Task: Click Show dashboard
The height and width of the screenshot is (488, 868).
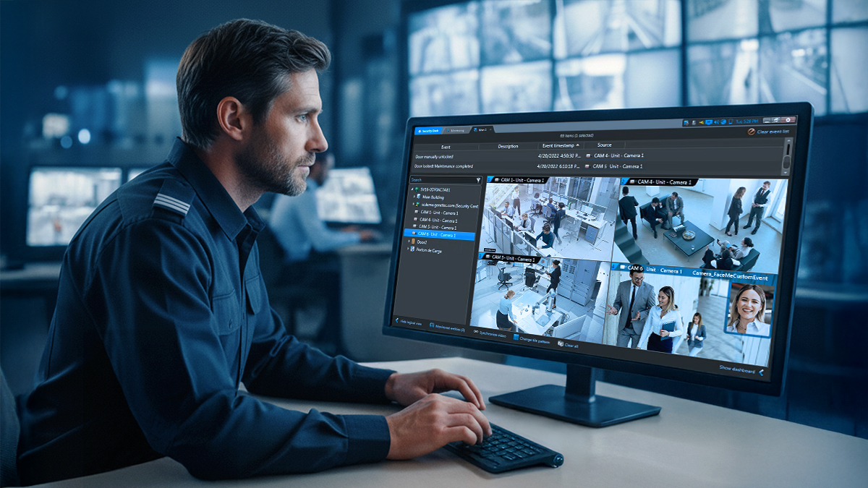Action: pyautogui.click(x=741, y=369)
